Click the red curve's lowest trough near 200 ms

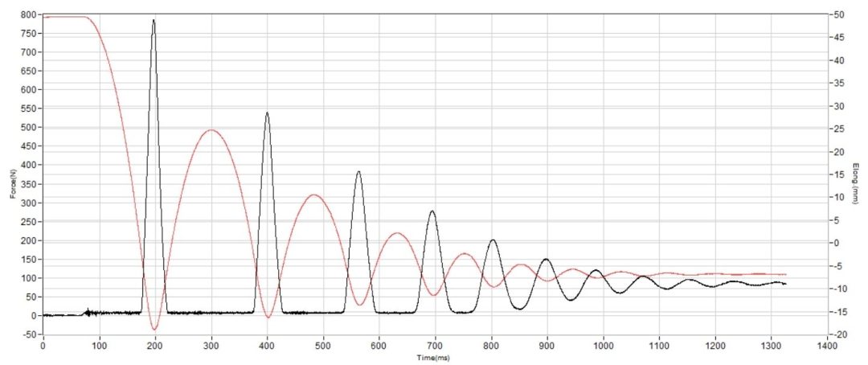pos(154,329)
